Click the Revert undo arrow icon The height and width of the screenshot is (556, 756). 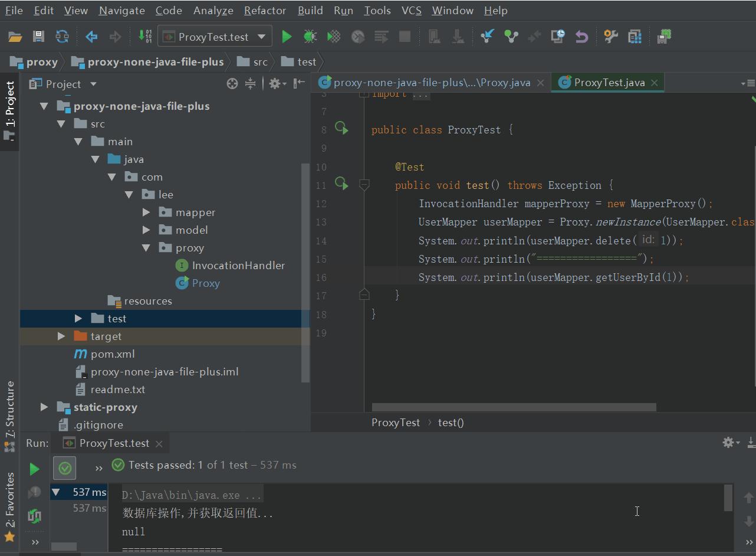(x=581, y=37)
